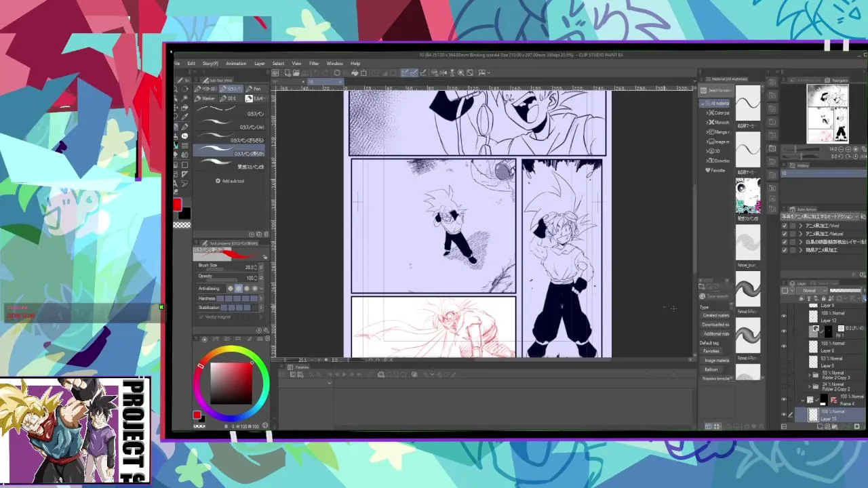Hide Fill 1 layer with its eye icon
This screenshot has height=488, width=868.
pos(785,331)
